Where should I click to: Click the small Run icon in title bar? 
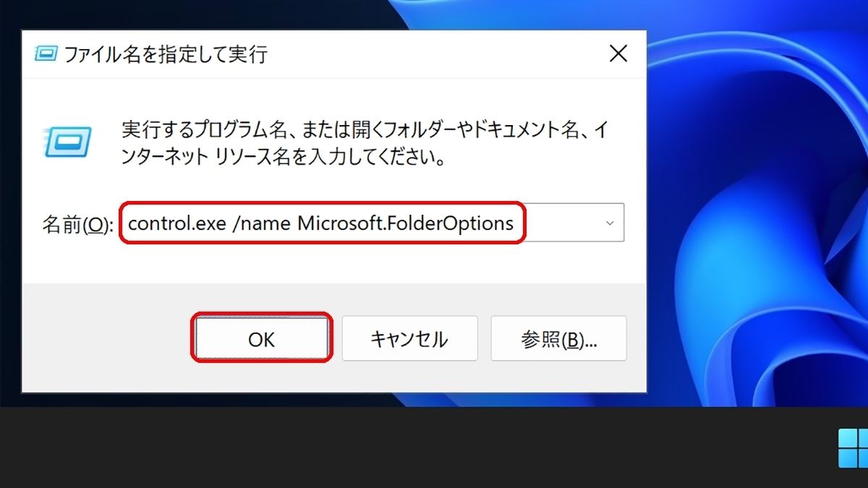[x=46, y=54]
